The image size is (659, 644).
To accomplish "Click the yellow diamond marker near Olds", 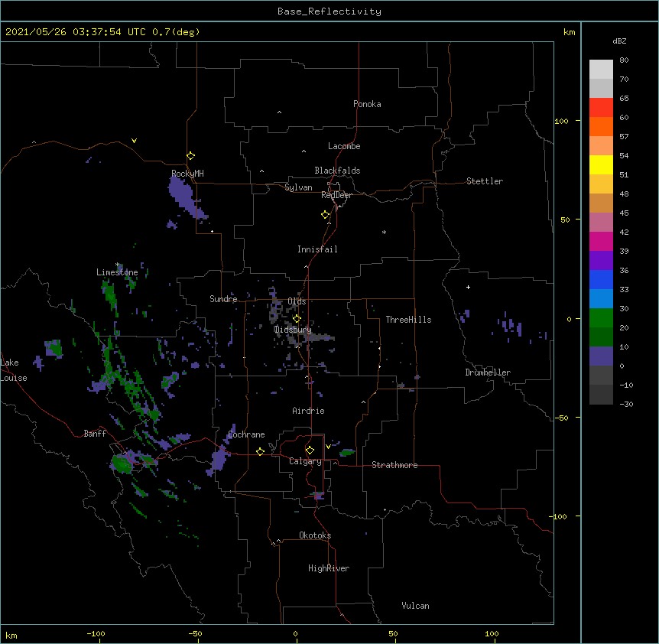I will (x=297, y=318).
